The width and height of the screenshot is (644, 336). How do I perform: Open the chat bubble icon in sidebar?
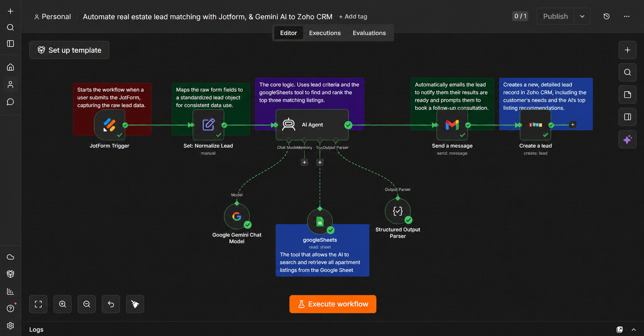point(10,102)
